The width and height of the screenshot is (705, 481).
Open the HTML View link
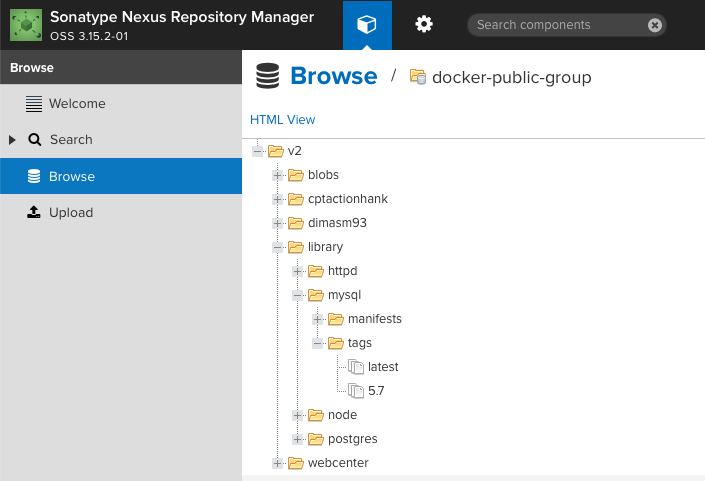point(282,120)
